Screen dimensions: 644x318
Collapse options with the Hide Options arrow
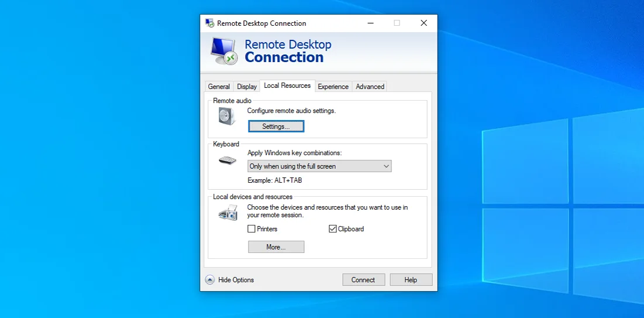point(210,280)
